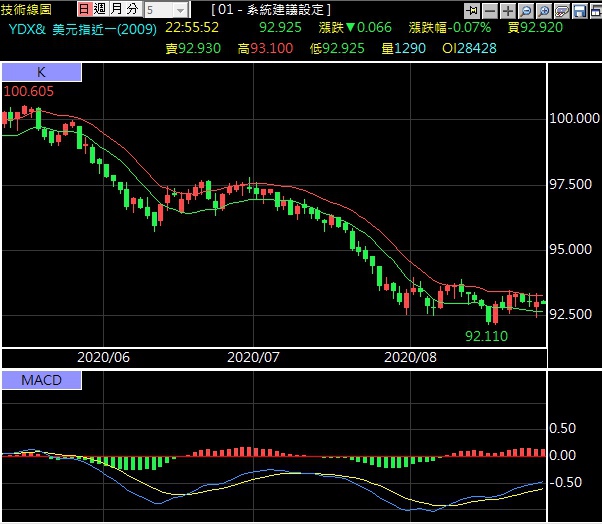
Task: Click the percent change 漲跌幅-0.07%
Action: 450,27
